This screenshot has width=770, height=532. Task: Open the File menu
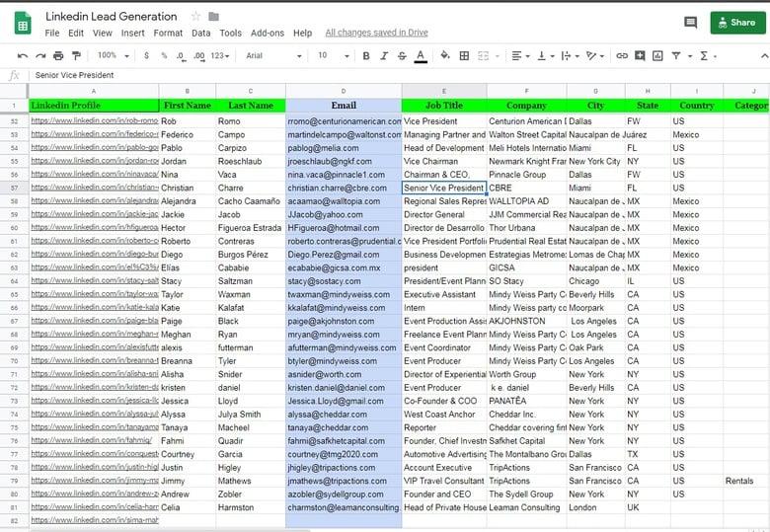pos(52,33)
